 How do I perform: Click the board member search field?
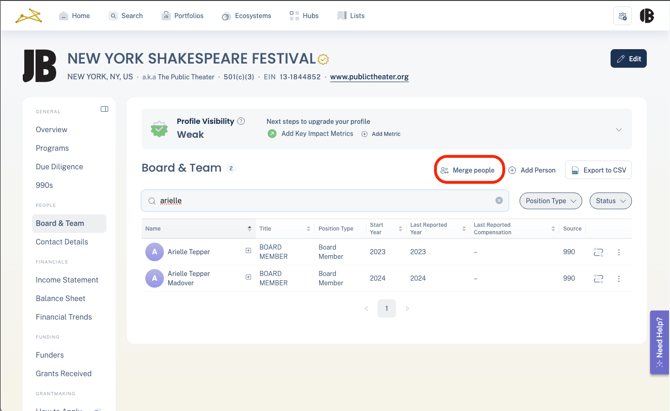[320, 201]
